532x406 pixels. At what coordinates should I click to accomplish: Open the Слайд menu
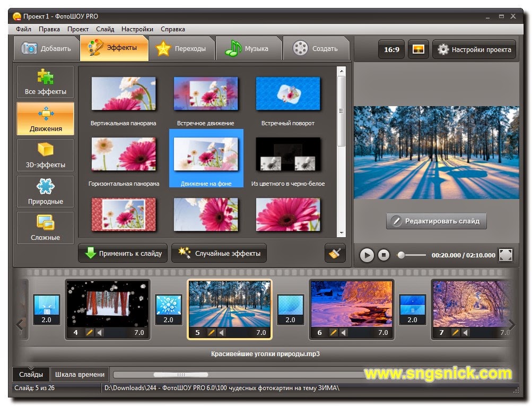pyautogui.click(x=105, y=29)
